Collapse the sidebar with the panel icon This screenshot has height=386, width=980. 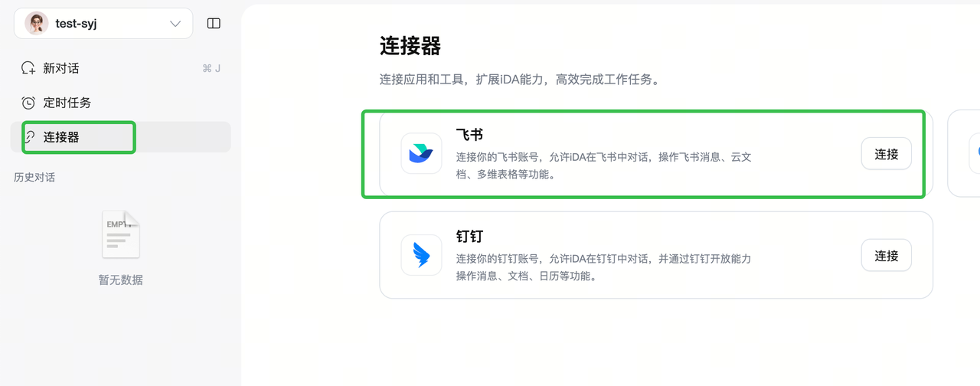(214, 24)
